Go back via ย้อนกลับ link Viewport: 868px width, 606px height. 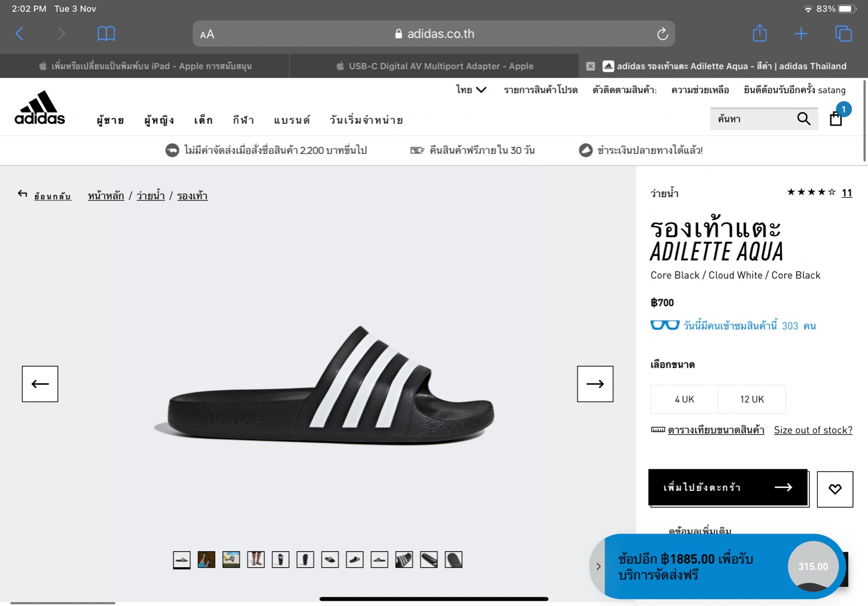pyautogui.click(x=45, y=196)
